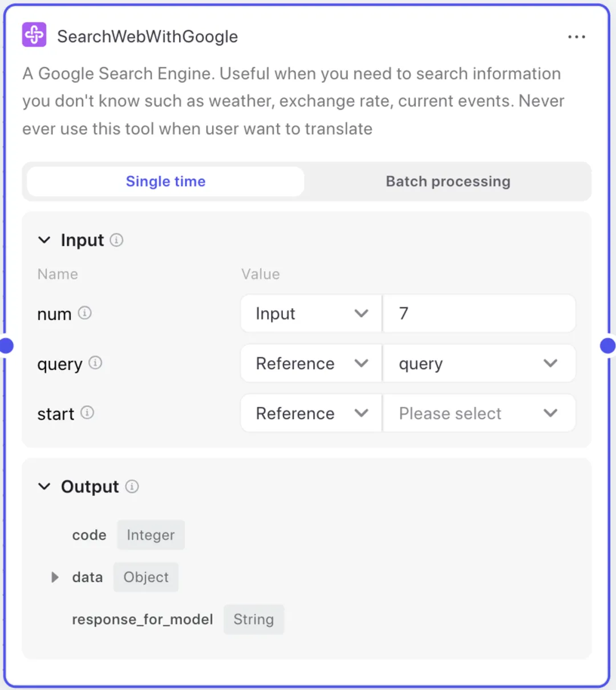Open the query Reference type dropdown

(x=311, y=363)
